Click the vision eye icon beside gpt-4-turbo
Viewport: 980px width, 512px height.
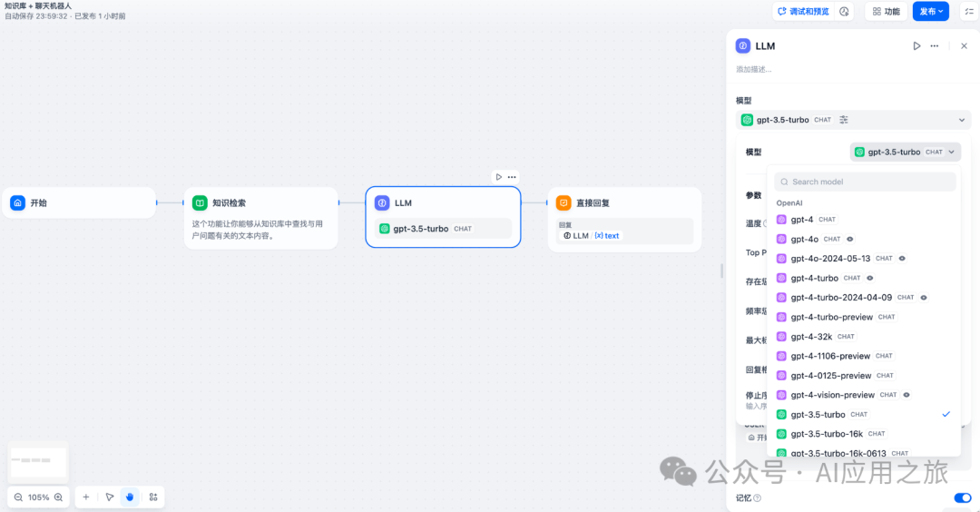pos(870,278)
